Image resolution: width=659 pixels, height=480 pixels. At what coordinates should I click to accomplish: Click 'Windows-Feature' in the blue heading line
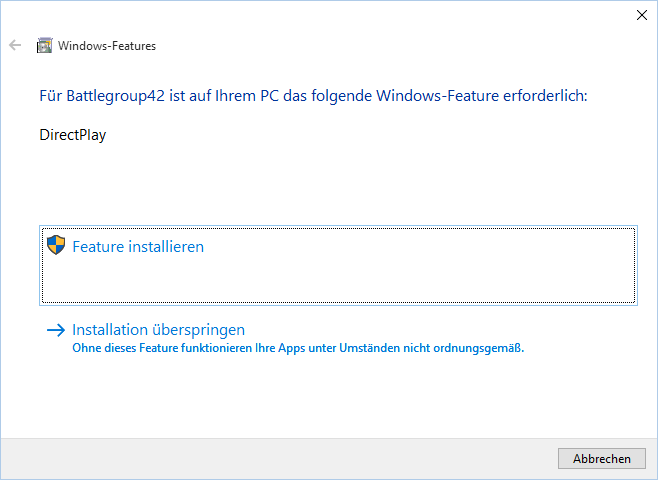[437, 96]
